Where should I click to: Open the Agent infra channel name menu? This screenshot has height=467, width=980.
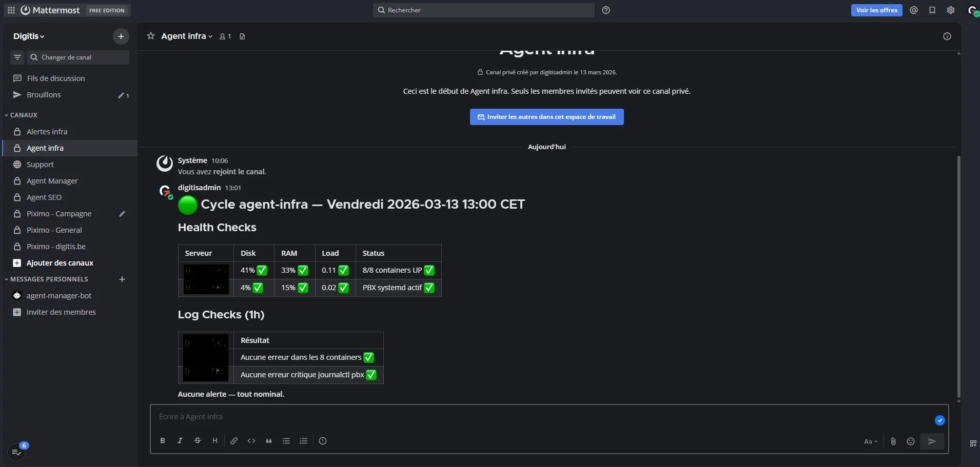point(186,36)
